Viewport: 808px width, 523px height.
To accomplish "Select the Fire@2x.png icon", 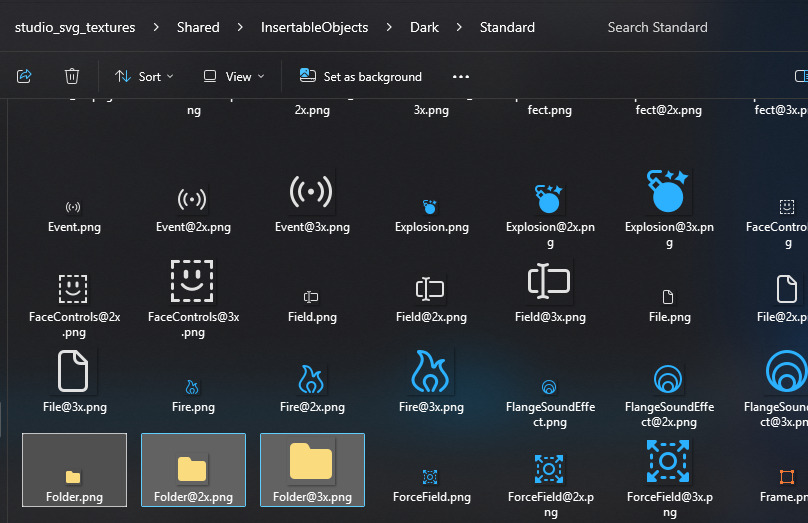I will (x=311, y=379).
